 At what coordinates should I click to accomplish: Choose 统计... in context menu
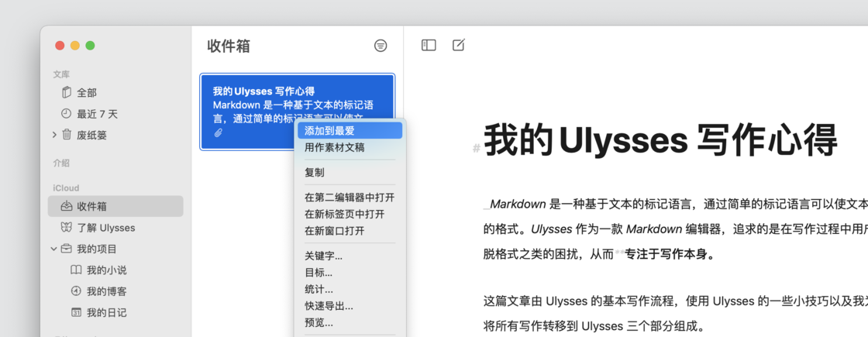click(x=350, y=289)
